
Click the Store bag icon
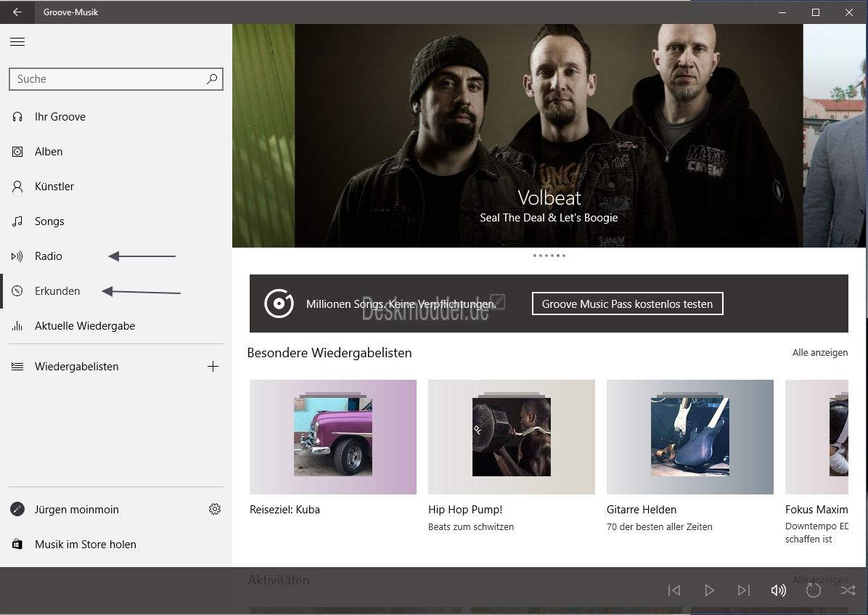(x=17, y=544)
